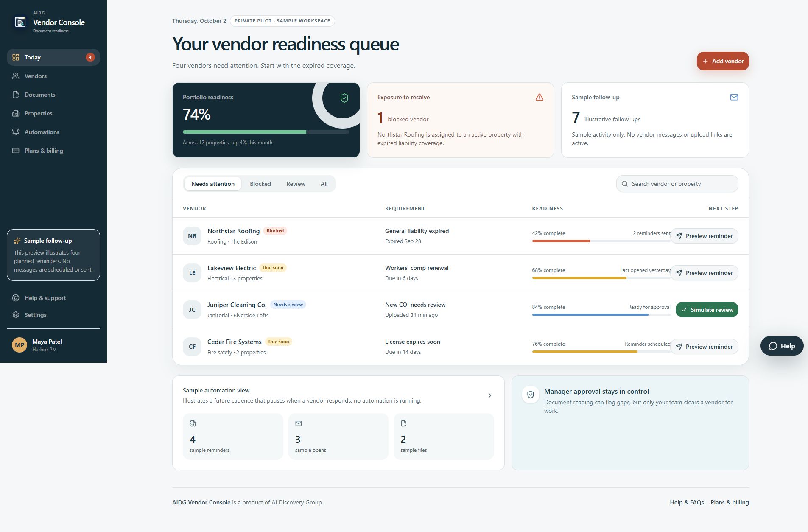Image resolution: width=808 pixels, height=532 pixels.
Task: Click the CF avatar for Cedar Fire Systems
Action: click(x=192, y=347)
